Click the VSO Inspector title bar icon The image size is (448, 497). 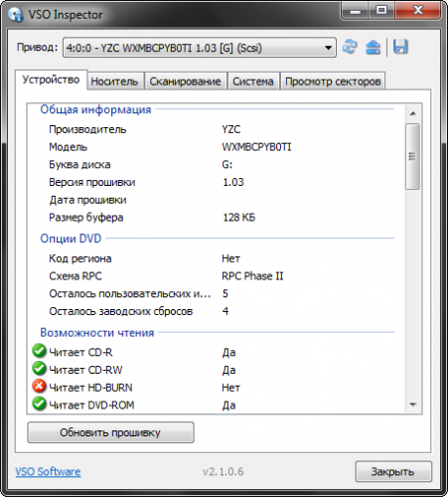coord(15,15)
